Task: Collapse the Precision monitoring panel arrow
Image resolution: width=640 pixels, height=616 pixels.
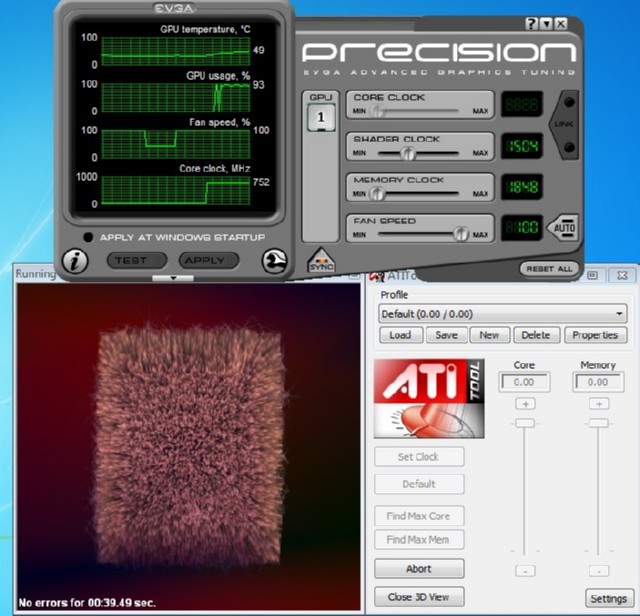Action: (x=173, y=278)
